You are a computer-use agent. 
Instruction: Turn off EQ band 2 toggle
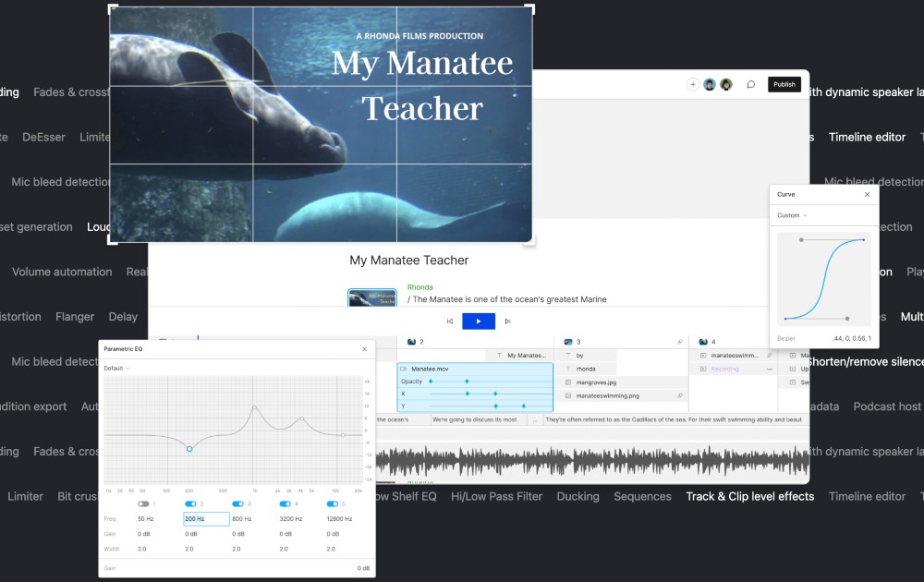click(x=190, y=502)
